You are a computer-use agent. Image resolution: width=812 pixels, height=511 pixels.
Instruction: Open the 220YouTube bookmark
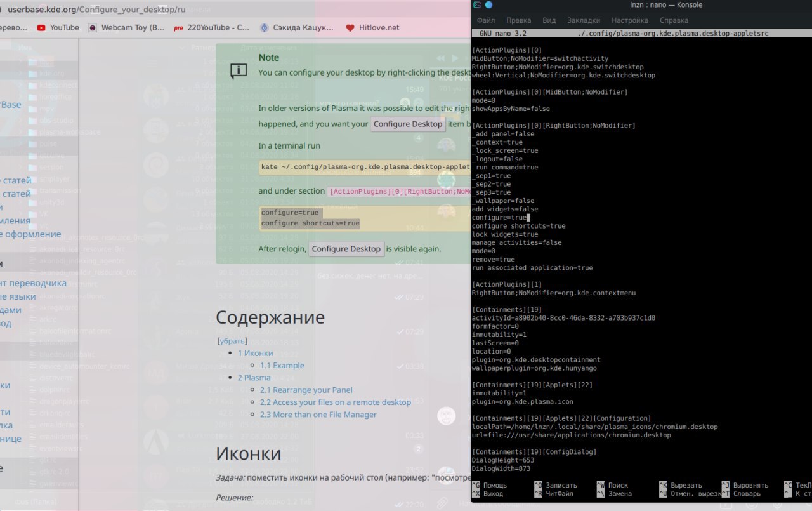click(211, 27)
